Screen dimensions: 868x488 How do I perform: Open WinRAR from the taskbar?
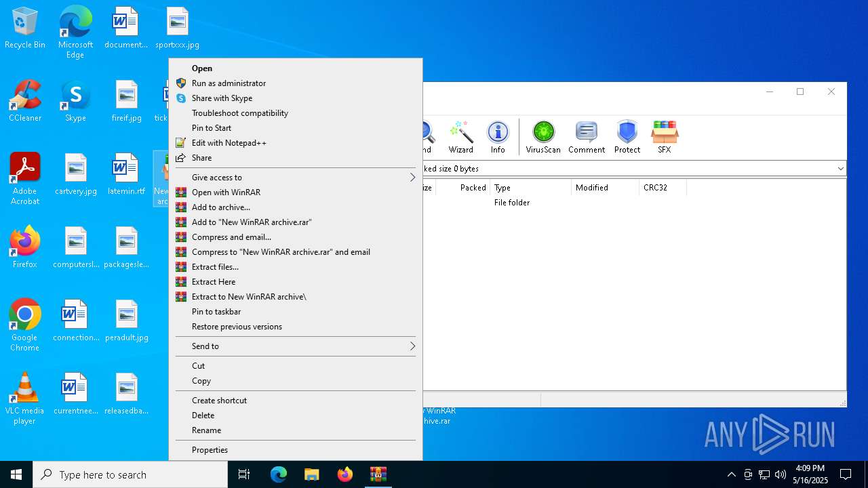378,474
